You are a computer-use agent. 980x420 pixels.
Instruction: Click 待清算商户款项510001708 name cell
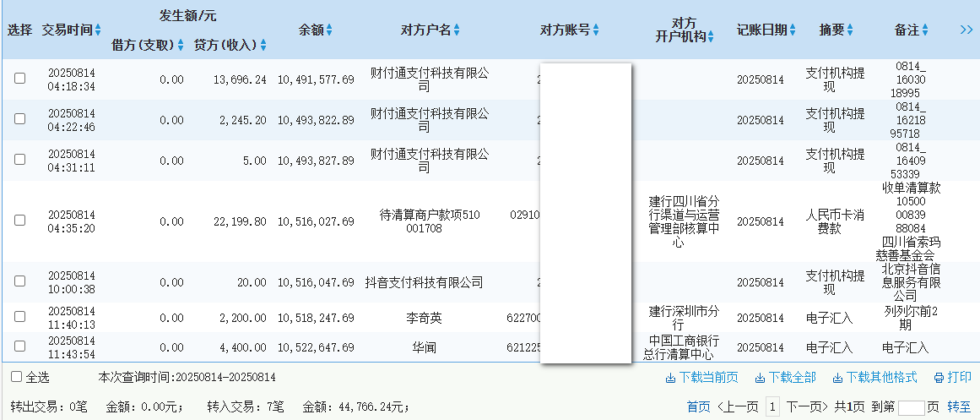[430, 221]
